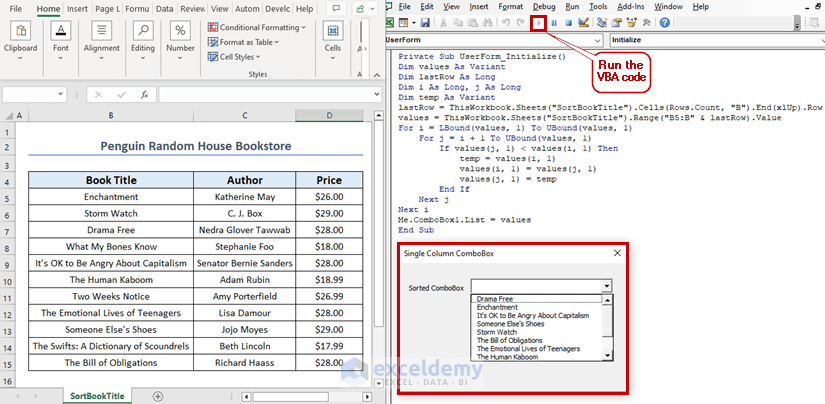
Task: Run the VBA code with the play icon
Action: coord(539,23)
